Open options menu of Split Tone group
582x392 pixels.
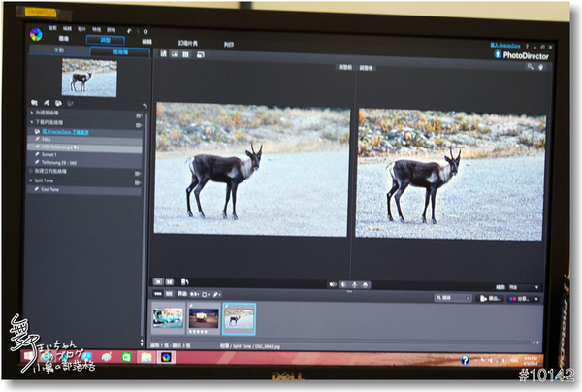pyautogui.click(x=138, y=182)
